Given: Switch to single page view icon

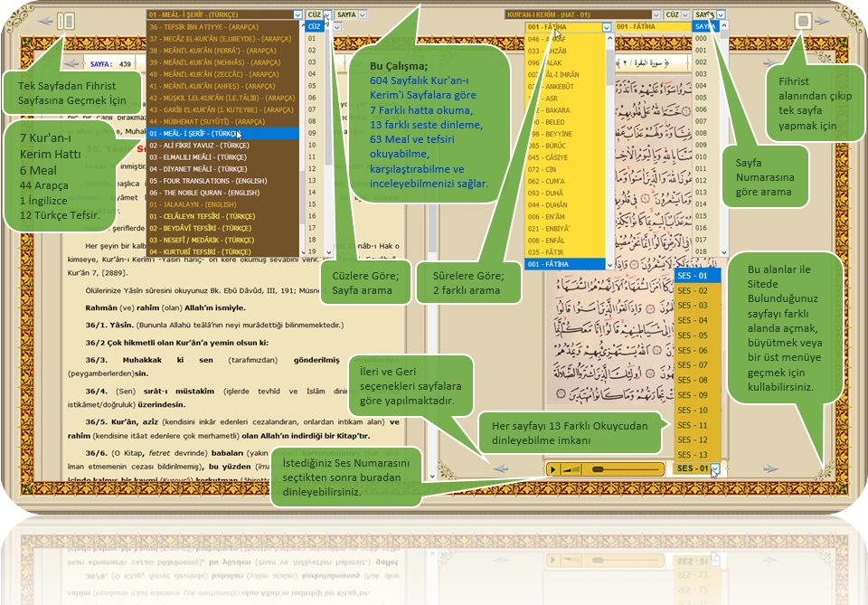Looking at the screenshot, I should coord(802,21).
